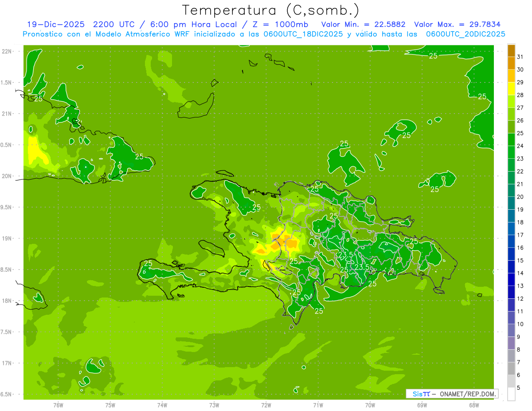The width and height of the screenshot is (532, 411).
Task: Click the colorbar value label '18'
Action: point(520,222)
